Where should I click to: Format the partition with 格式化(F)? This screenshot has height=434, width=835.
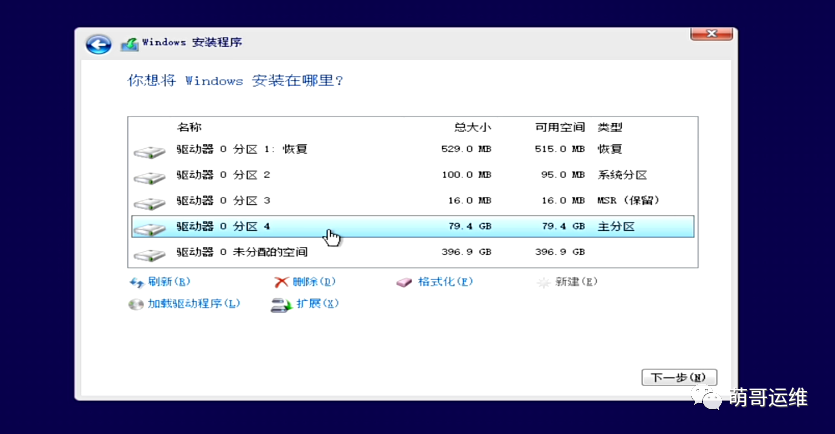[x=445, y=282]
